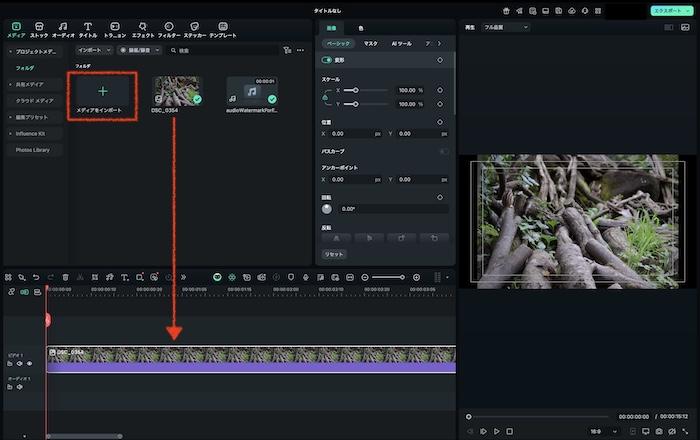Image resolution: width=700 pixels, height=440 pixels.
Task: Click the play button under the preview
Action: (x=496, y=431)
